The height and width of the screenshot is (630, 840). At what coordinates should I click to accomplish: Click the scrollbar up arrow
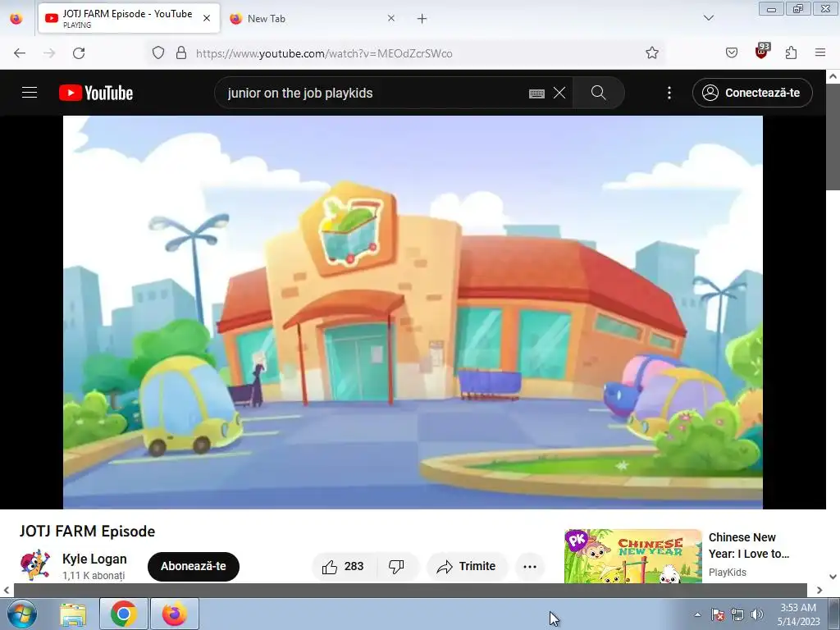point(833,76)
